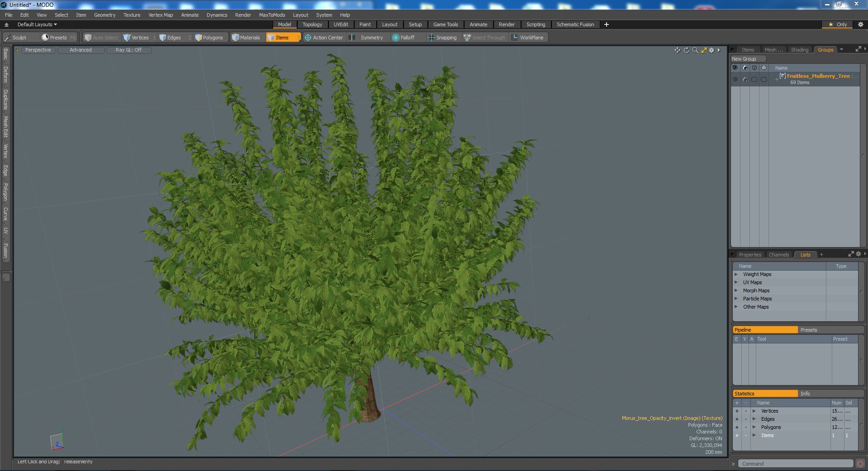Click viewport maximize arrows icon
This screenshot has width=868, height=471.
coord(704,50)
